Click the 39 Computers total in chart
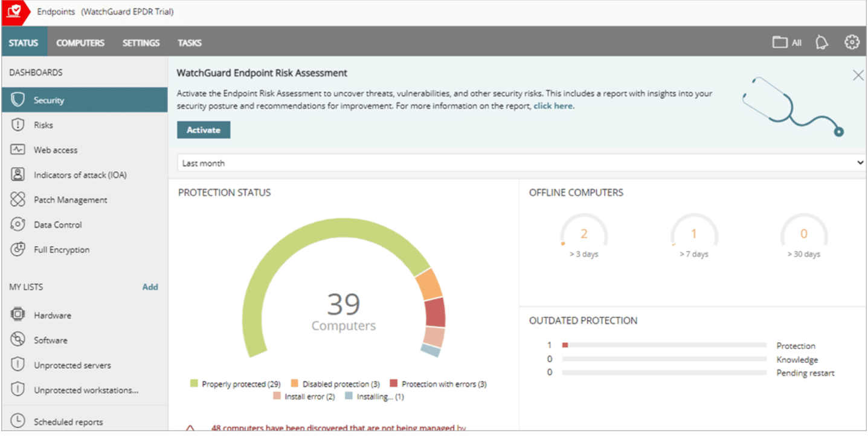 344,312
